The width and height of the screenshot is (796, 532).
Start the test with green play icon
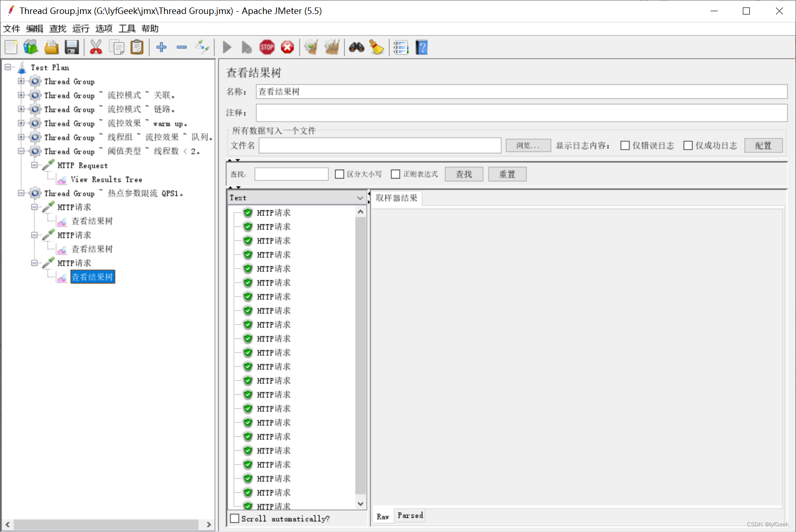pos(227,47)
